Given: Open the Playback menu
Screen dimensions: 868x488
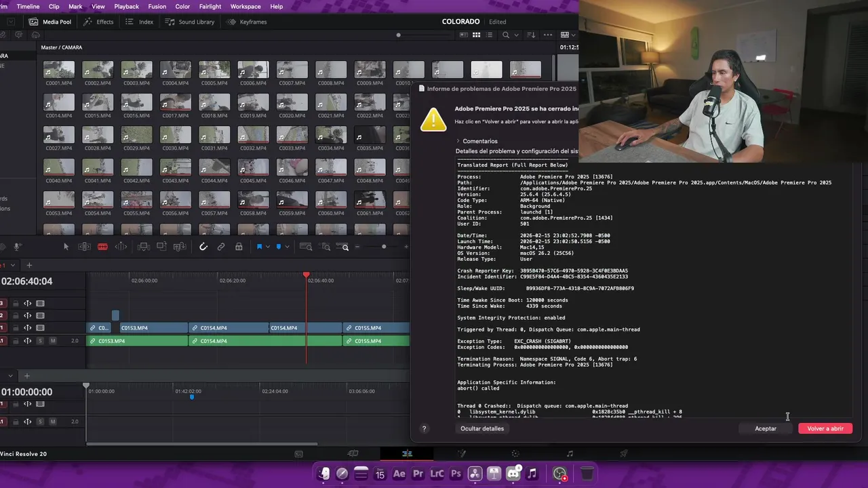Looking at the screenshot, I should [x=126, y=6].
